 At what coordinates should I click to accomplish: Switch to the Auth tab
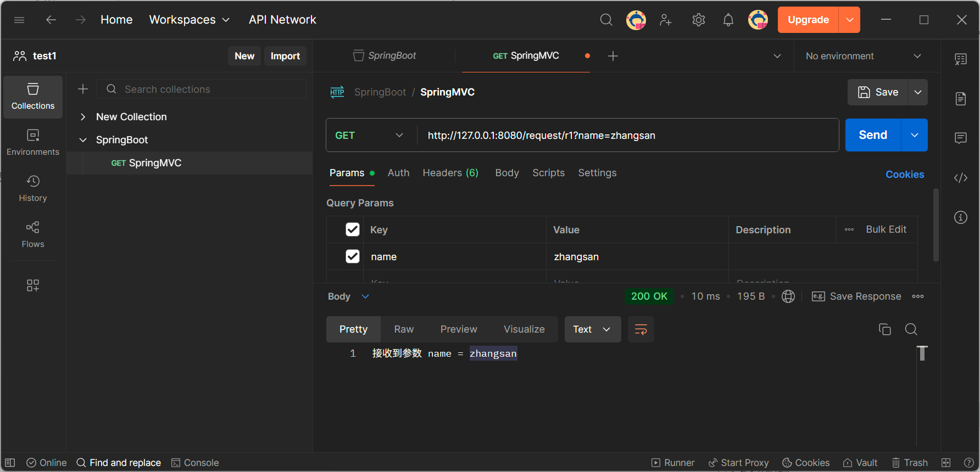coord(398,173)
